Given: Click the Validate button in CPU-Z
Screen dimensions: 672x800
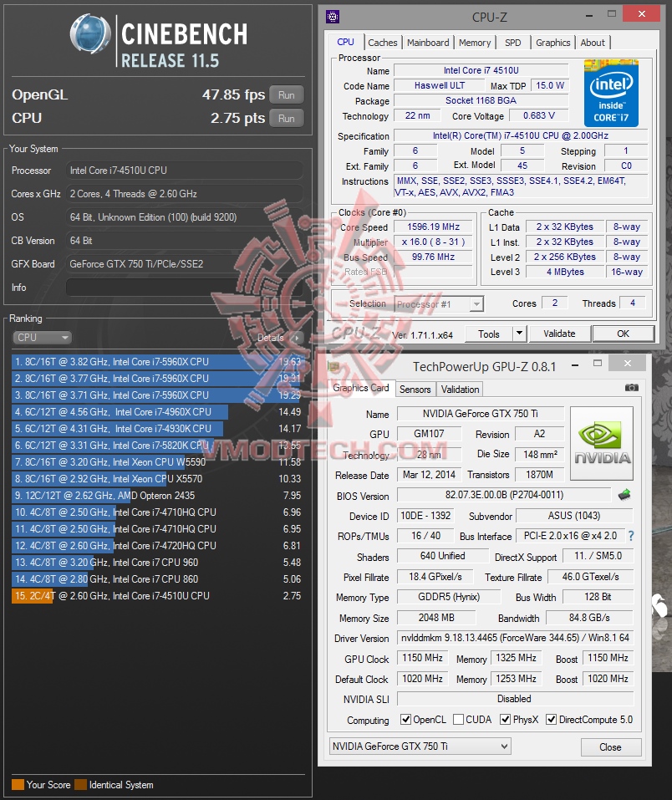Looking at the screenshot, I should click(x=559, y=334).
